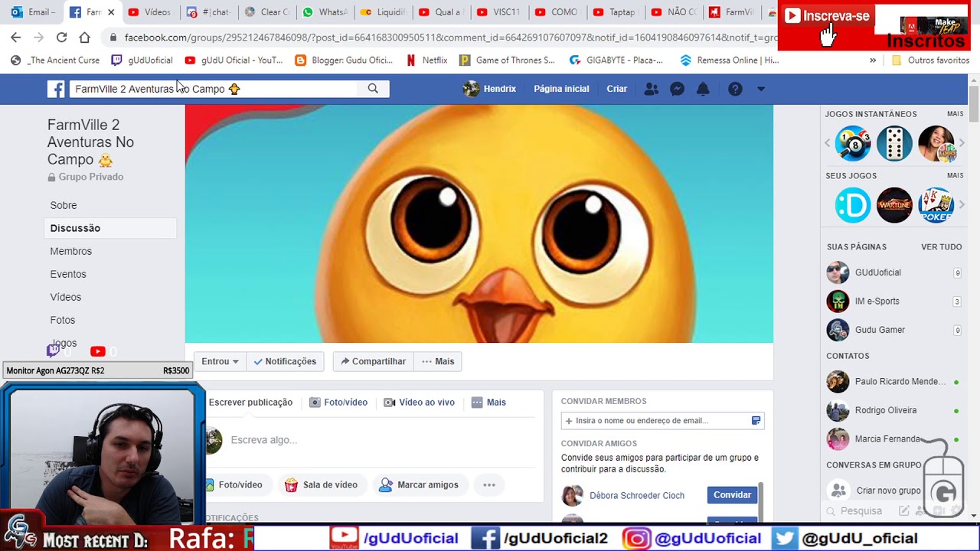Select the Vídeo ao vivo tab
Screen dimensions: 980x551
(x=420, y=403)
